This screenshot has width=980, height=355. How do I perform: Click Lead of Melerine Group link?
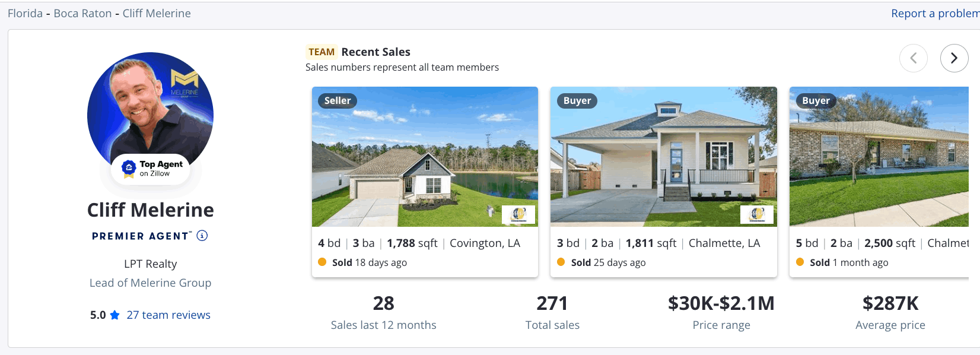coord(150,283)
